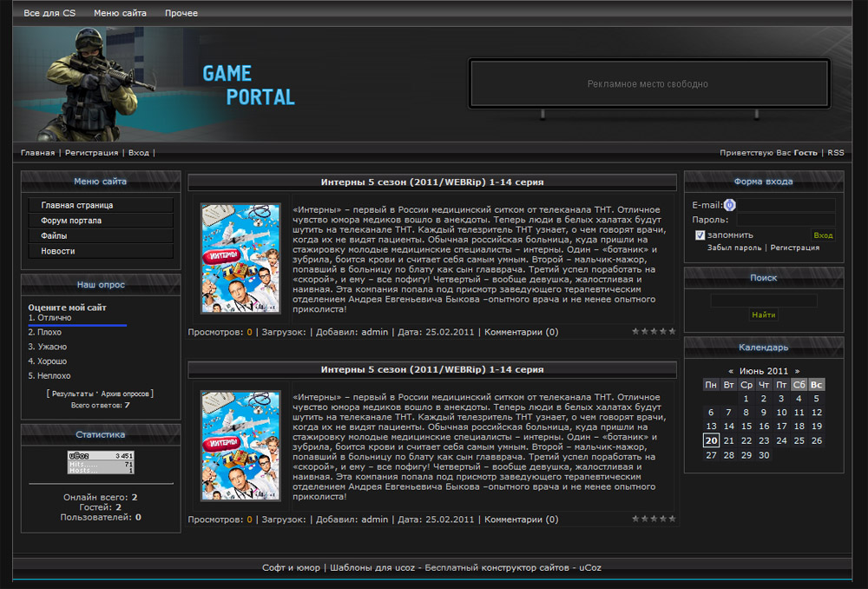Select 'Форум портала' in site menu

coord(71,221)
